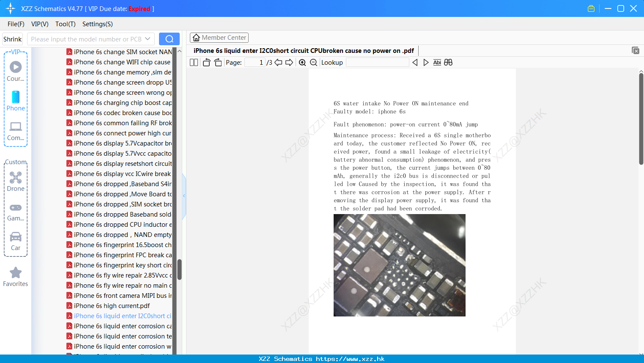Open 'iPhone 6s codec broken cause' file

click(119, 113)
